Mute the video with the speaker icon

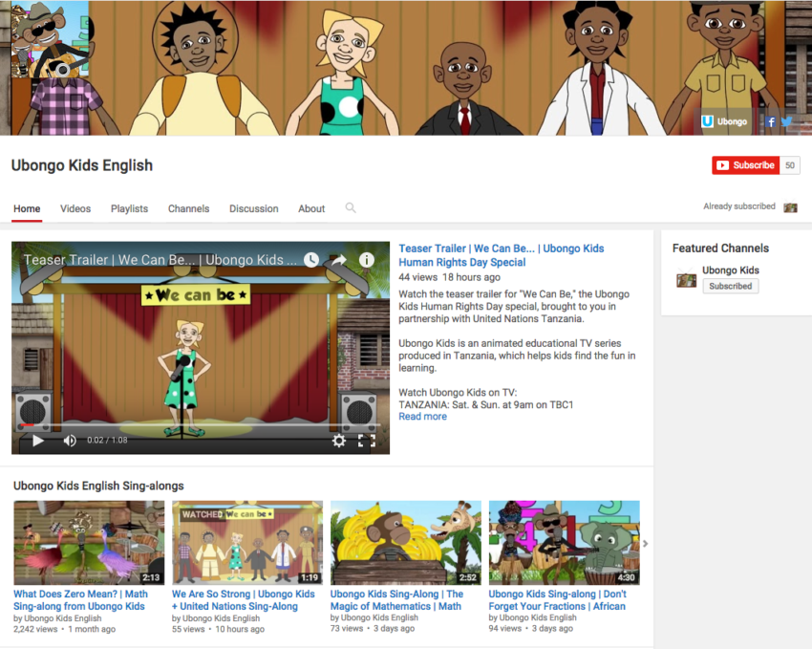pyautogui.click(x=70, y=441)
